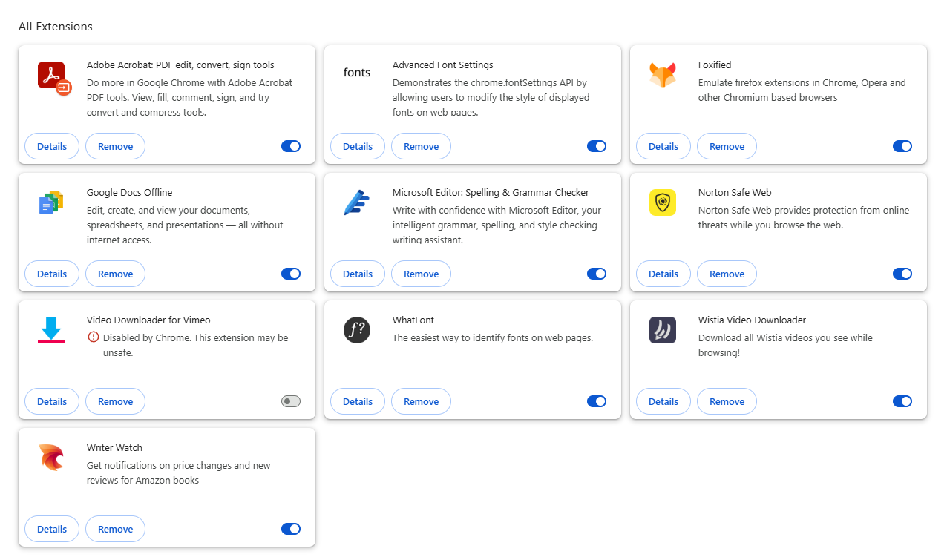This screenshot has width=947, height=560.
Task: Click the Foxified fox icon
Action: (663, 76)
